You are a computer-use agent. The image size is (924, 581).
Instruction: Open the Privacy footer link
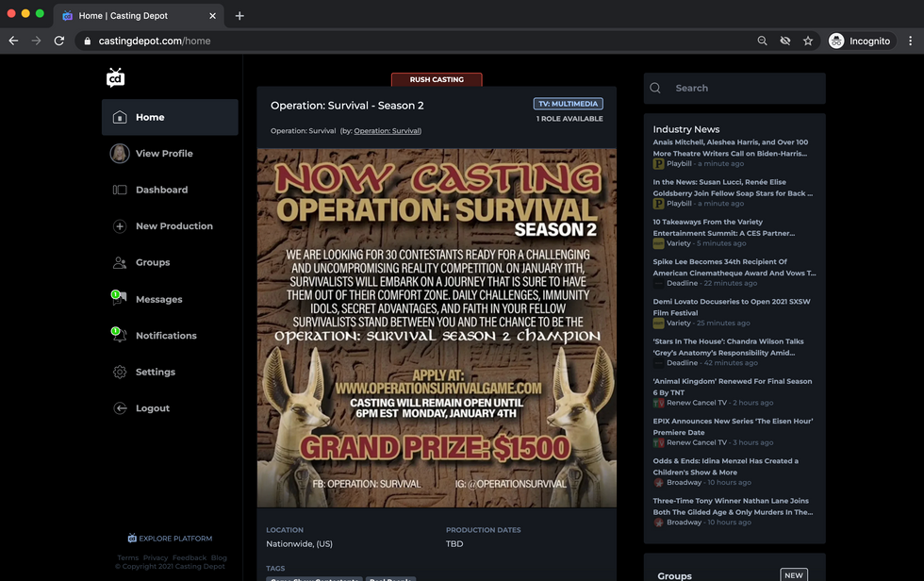[156, 557]
